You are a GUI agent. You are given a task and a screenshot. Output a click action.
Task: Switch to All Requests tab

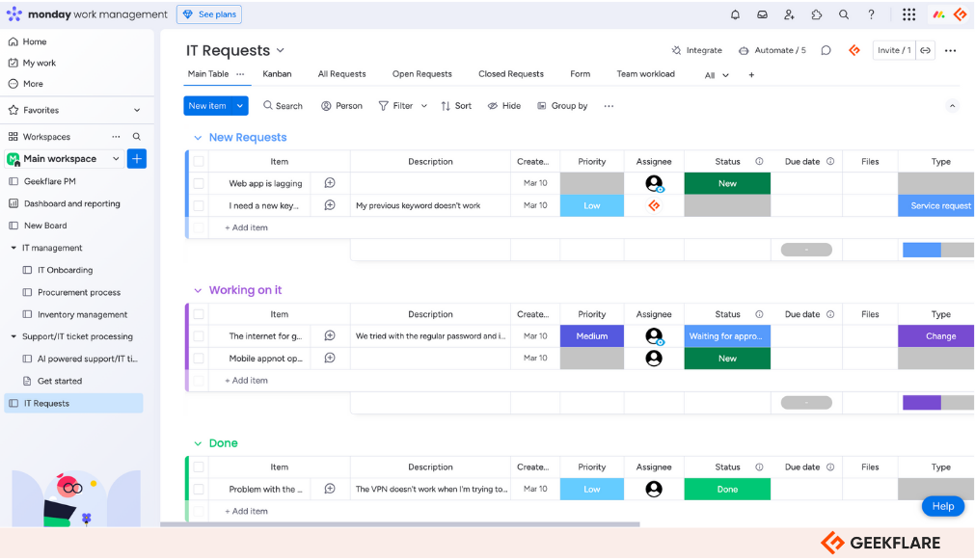pyautogui.click(x=341, y=74)
